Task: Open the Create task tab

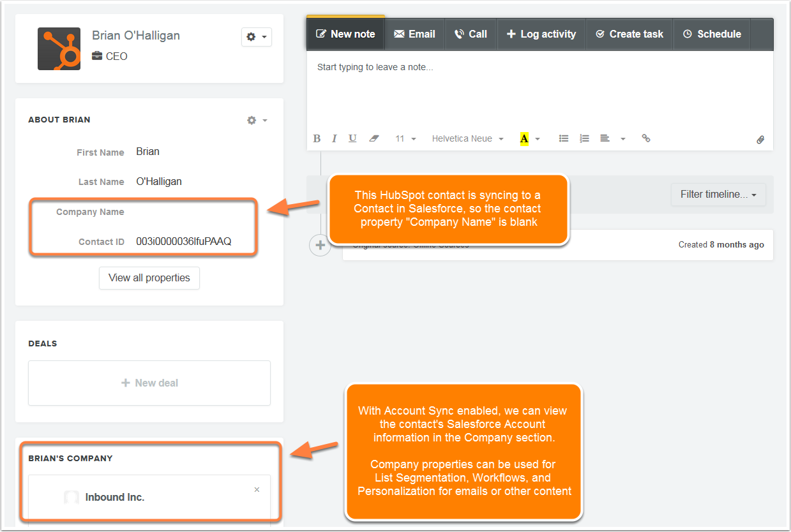Action: pos(629,34)
